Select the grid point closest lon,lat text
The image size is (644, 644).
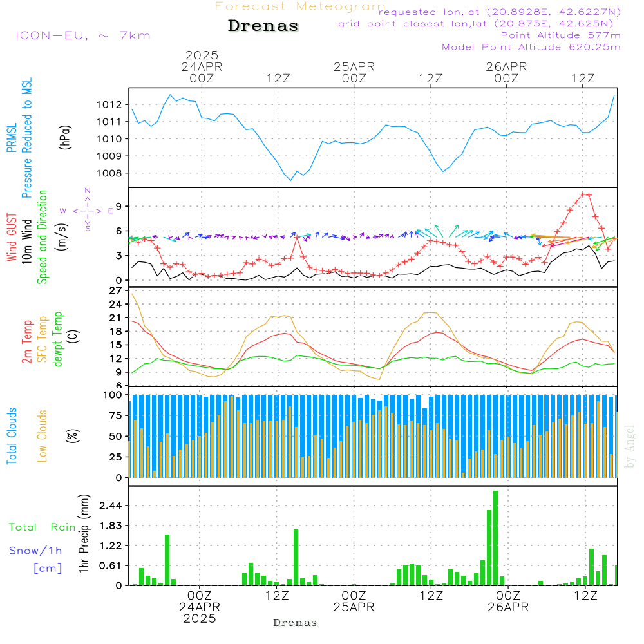coord(476,24)
